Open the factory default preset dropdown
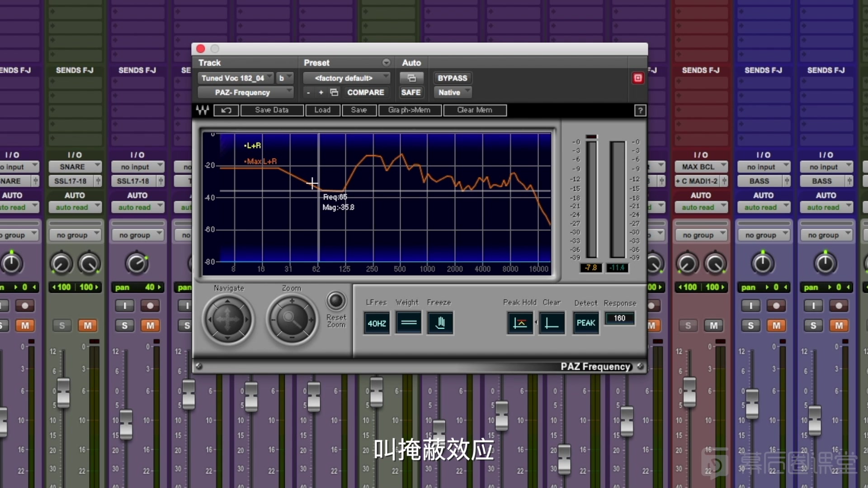This screenshot has width=868, height=488. coord(346,78)
